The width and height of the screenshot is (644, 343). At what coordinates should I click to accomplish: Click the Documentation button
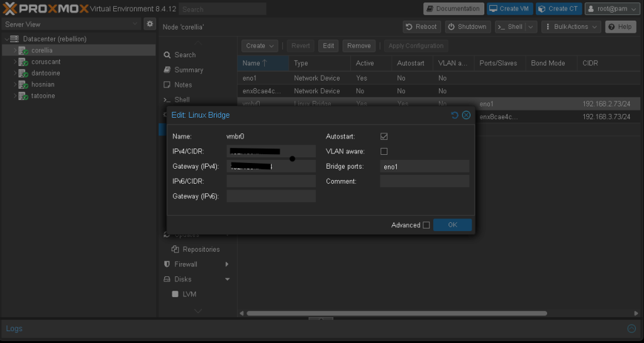click(x=454, y=9)
